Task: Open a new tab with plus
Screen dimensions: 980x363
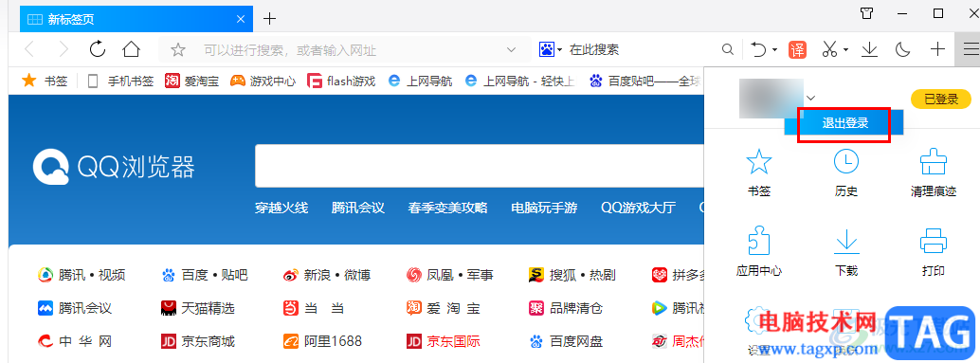Action: [269, 19]
